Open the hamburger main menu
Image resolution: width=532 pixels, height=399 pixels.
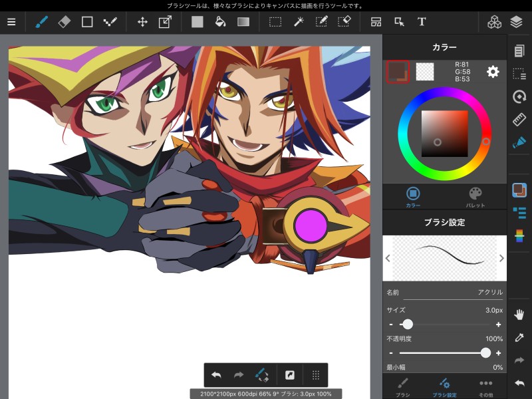[11, 22]
